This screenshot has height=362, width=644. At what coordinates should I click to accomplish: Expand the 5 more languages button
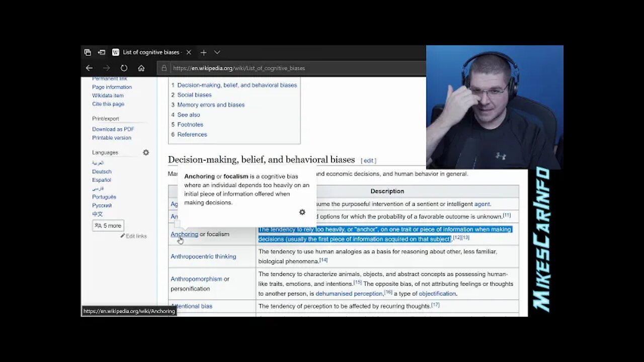(108, 226)
